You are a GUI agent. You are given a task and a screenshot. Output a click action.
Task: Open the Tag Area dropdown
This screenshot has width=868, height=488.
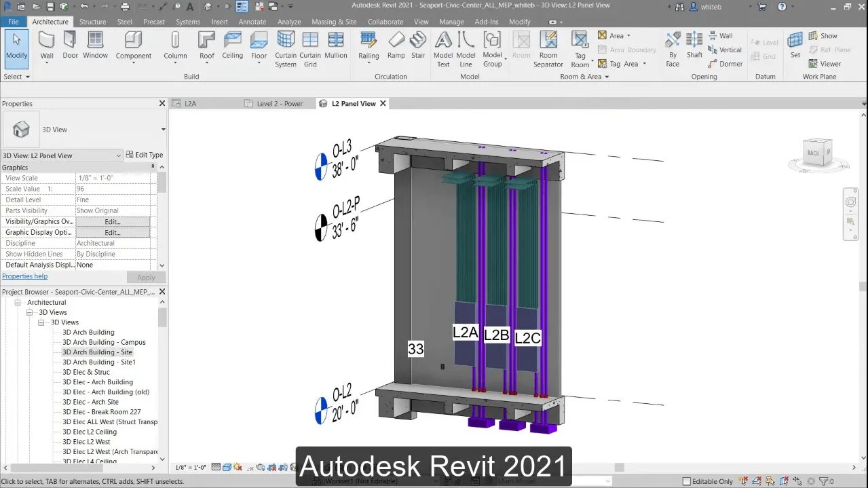pyautogui.click(x=644, y=64)
